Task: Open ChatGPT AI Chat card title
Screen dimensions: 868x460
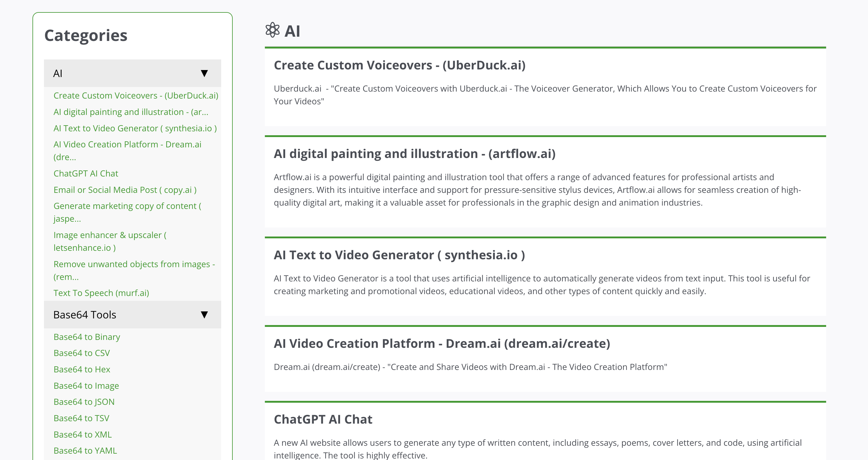Action: coord(323,419)
